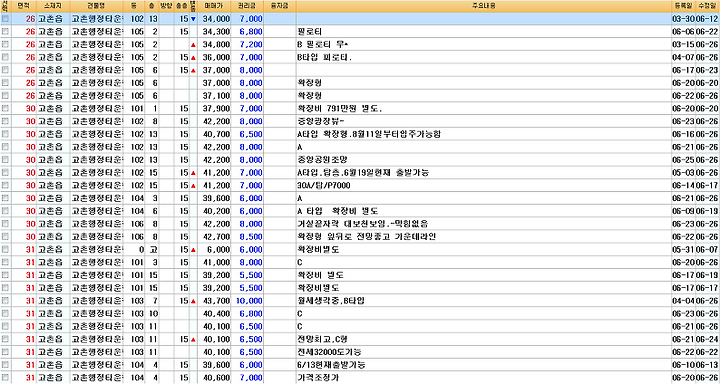The image size is (720, 384).
Task: Click red up arrow in '월세생각중,B타입' row
Action: point(193,301)
